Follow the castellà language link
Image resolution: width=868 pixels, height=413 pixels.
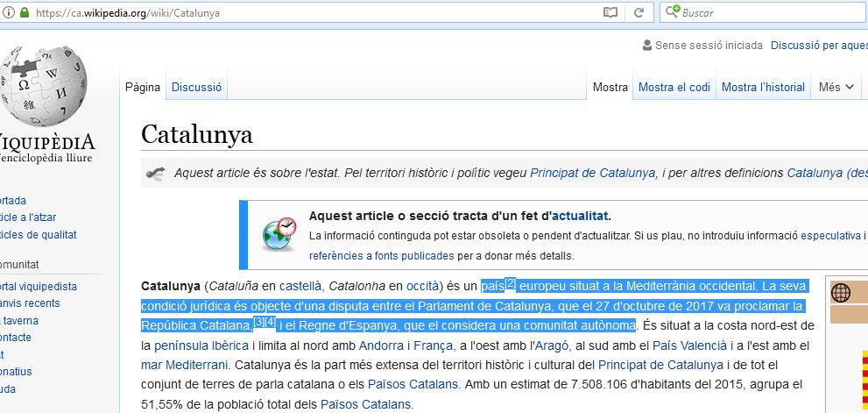point(300,287)
